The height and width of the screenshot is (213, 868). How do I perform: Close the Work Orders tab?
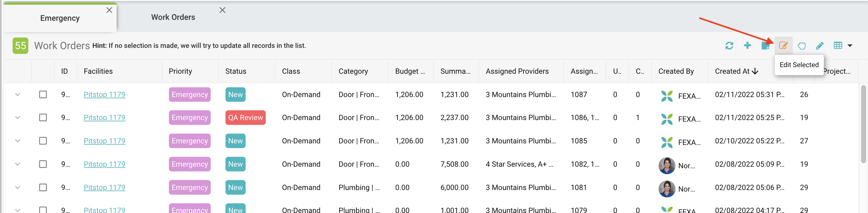(222, 10)
